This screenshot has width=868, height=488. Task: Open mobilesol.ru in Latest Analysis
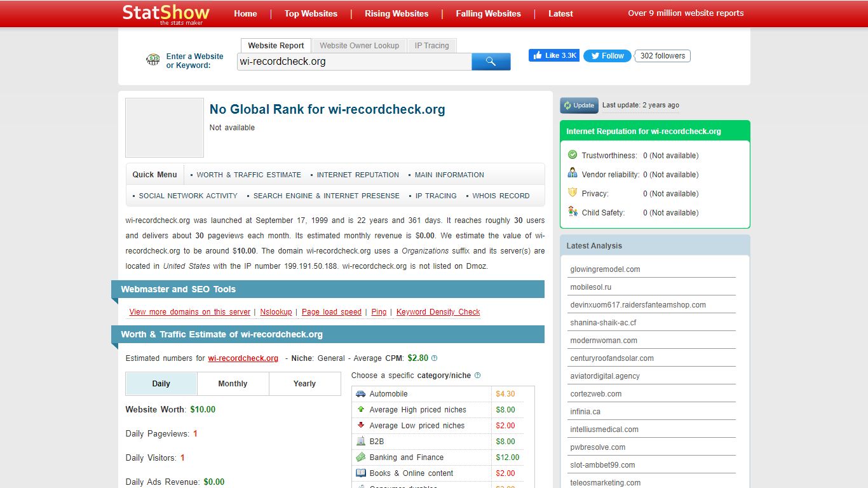click(x=591, y=287)
